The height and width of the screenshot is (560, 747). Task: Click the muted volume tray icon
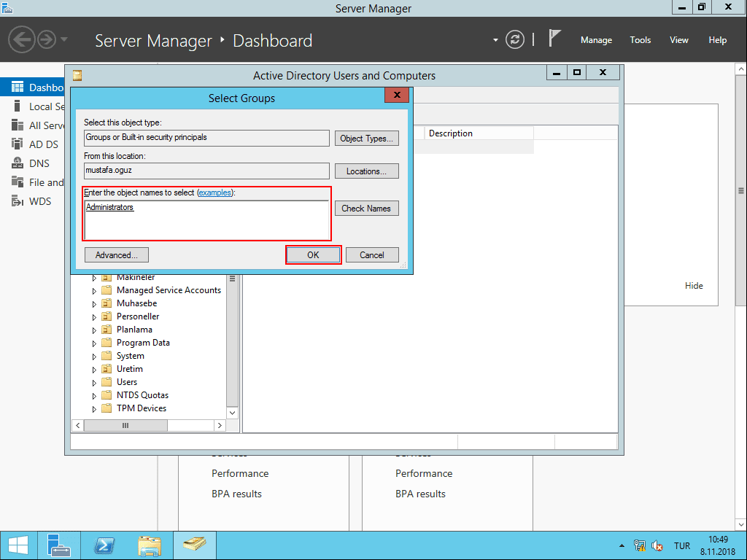pos(657,545)
